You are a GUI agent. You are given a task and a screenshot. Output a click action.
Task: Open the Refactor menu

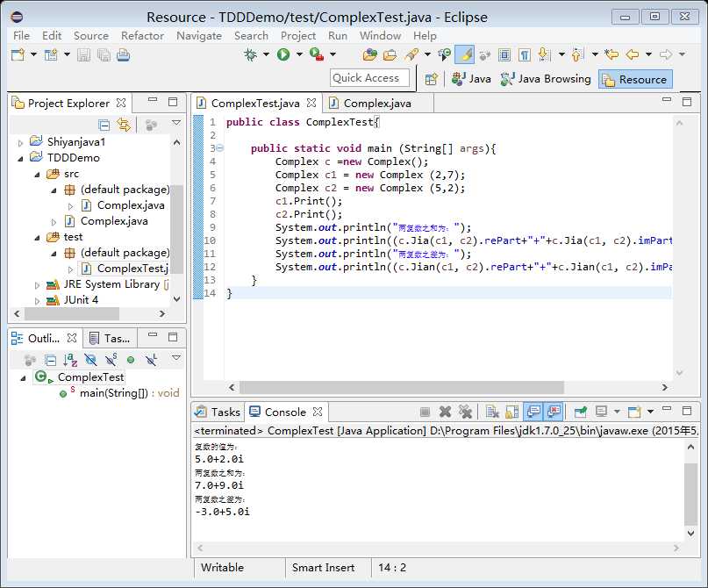142,36
